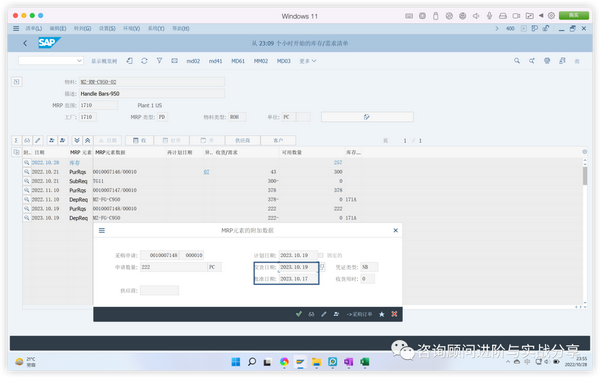This screenshot has width=600, height=378.
Task: Click the expand-all double chevron down icon
Action: click(x=77, y=140)
